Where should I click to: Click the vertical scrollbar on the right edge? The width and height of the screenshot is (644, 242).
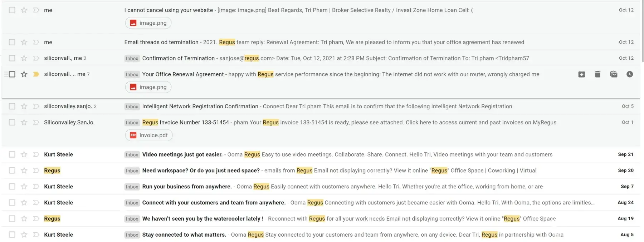pos(642,32)
